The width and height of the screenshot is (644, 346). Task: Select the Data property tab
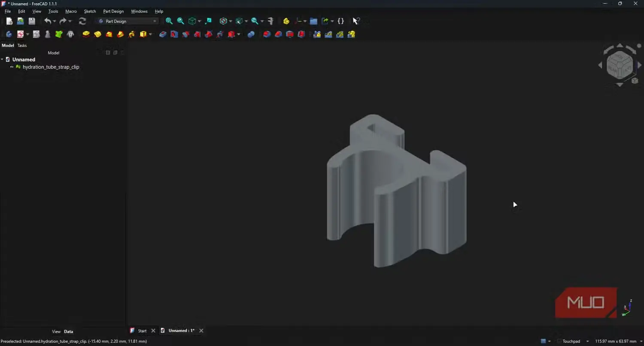[69, 331]
